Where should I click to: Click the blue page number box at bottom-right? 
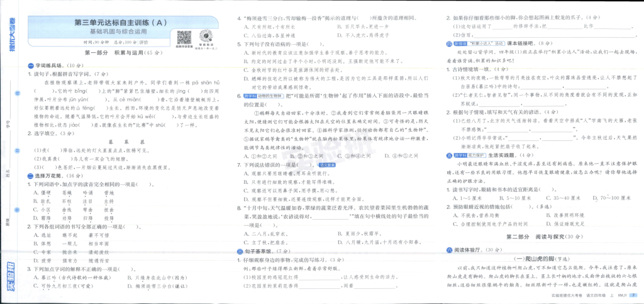click(x=633, y=295)
